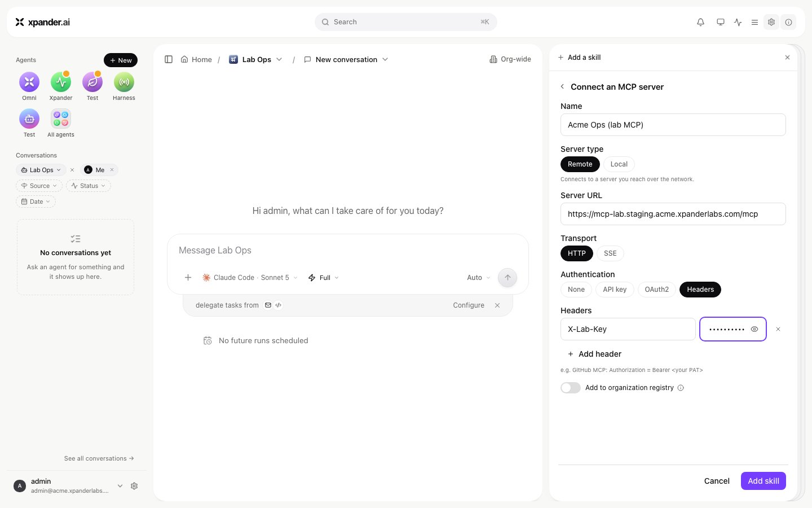Select Remote server type
812x508 pixels.
580,164
